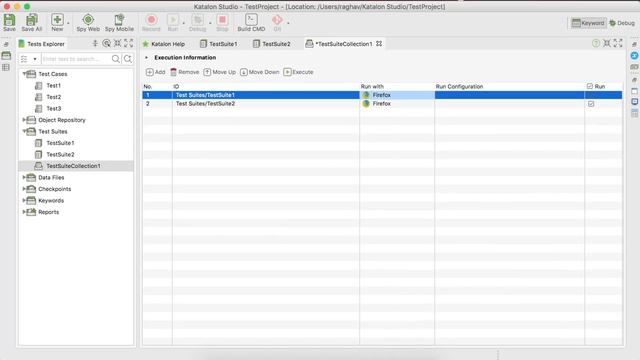
Task: Click the Run with column header
Action: pos(397,87)
